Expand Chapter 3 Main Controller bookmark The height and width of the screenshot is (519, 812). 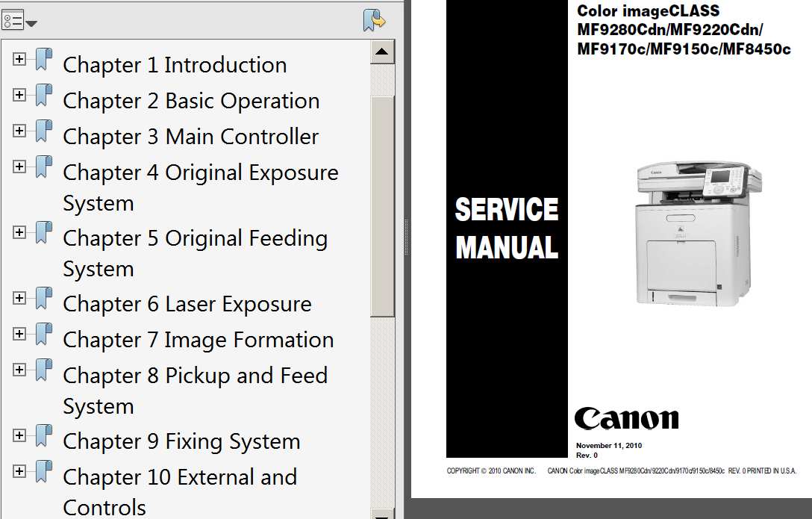coord(19,131)
